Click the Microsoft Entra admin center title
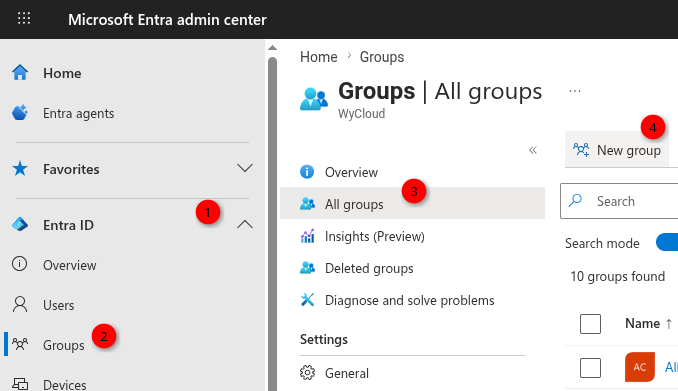 click(x=167, y=19)
